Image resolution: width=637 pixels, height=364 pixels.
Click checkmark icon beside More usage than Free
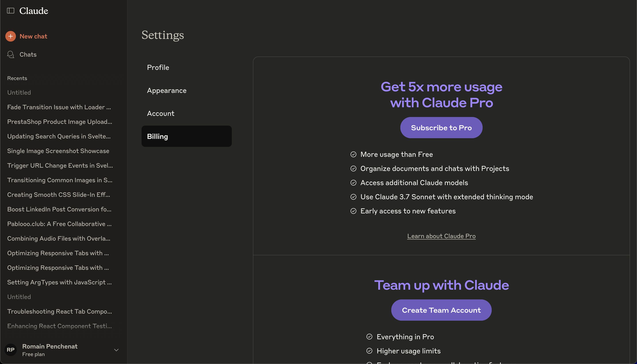353,155
